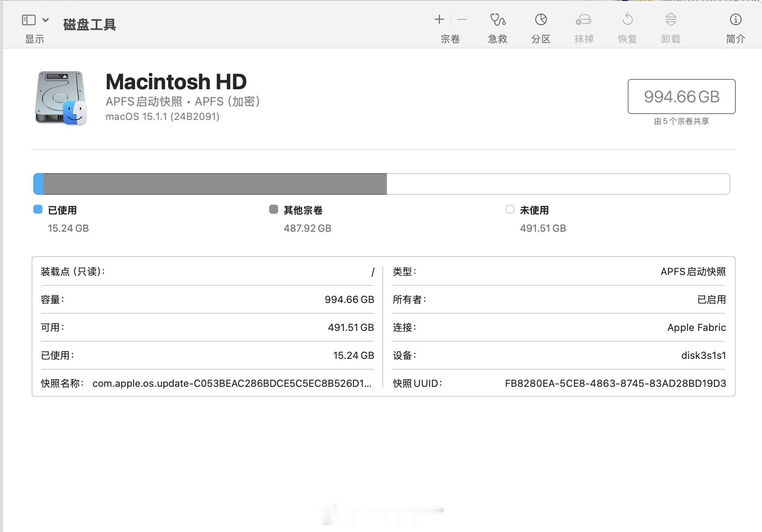Screen dimensions: 762x532
Task: Click the 491.51 GB value in 可用 row
Action: point(351,327)
